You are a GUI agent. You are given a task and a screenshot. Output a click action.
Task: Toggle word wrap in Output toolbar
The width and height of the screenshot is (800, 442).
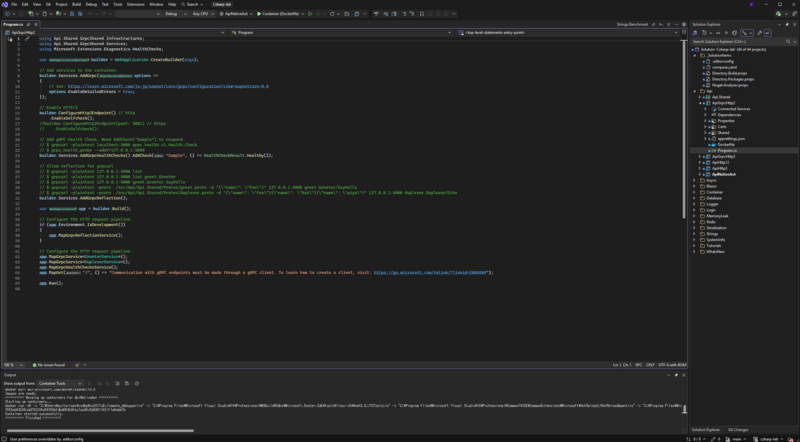(127, 383)
